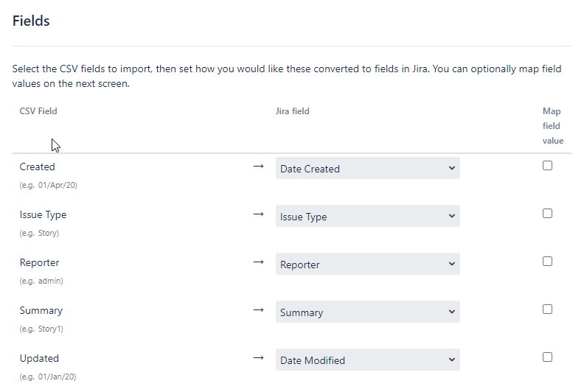Open the Date Created Jira field dropdown
The height and width of the screenshot is (392, 584).
tap(367, 169)
